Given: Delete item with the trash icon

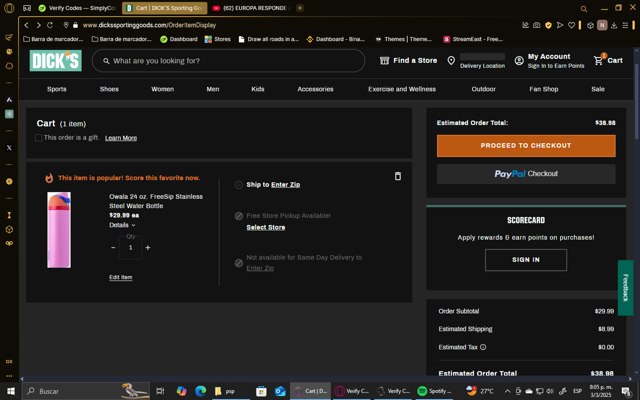Looking at the screenshot, I should [x=398, y=176].
